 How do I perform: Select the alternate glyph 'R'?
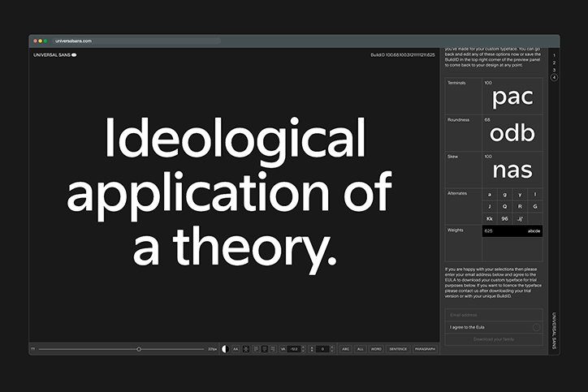pos(520,206)
